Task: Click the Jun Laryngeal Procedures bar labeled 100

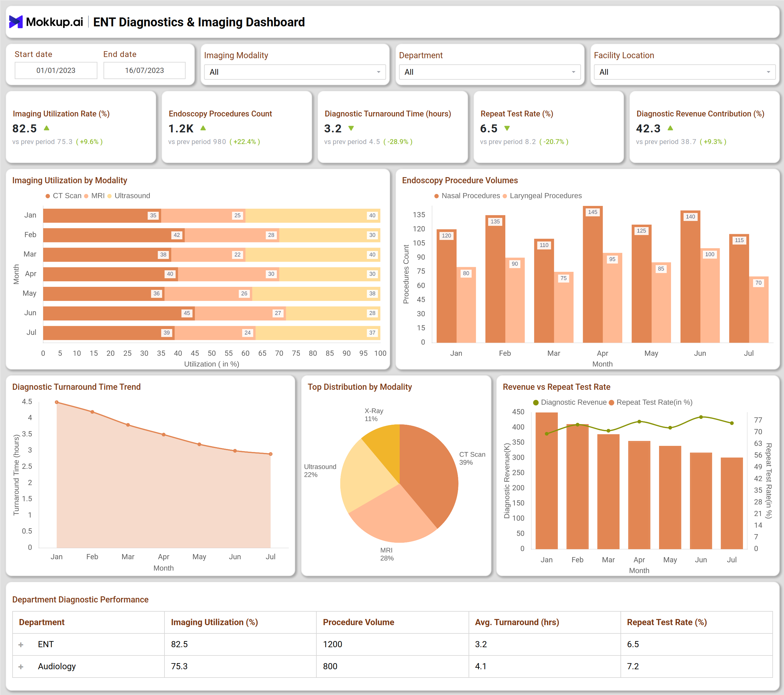Action: (710, 295)
